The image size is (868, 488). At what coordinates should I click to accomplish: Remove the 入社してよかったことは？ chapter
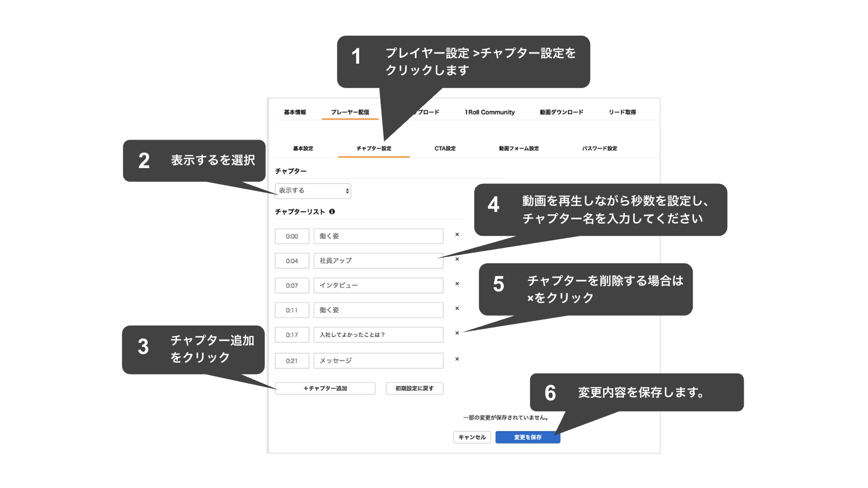457,334
